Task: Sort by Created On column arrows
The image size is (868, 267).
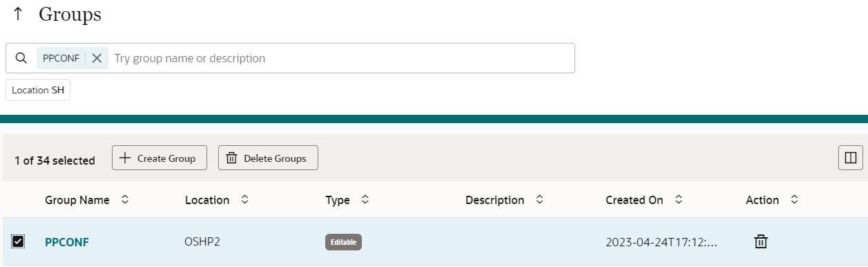Action: 679,200
